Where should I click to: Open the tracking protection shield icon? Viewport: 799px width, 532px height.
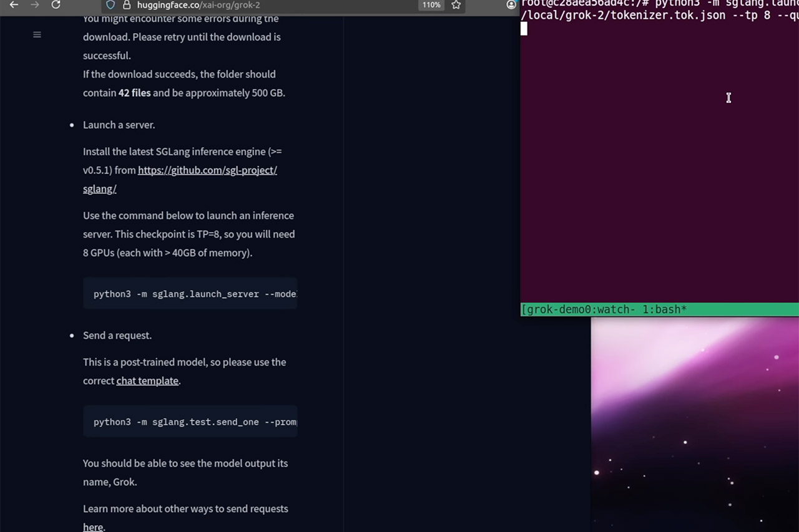point(110,5)
